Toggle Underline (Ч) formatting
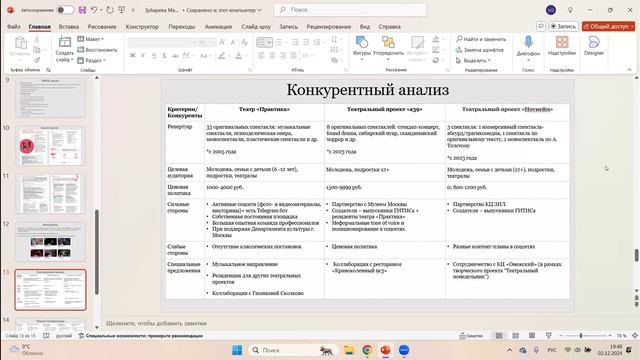The image size is (640, 360). coord(154,56)
